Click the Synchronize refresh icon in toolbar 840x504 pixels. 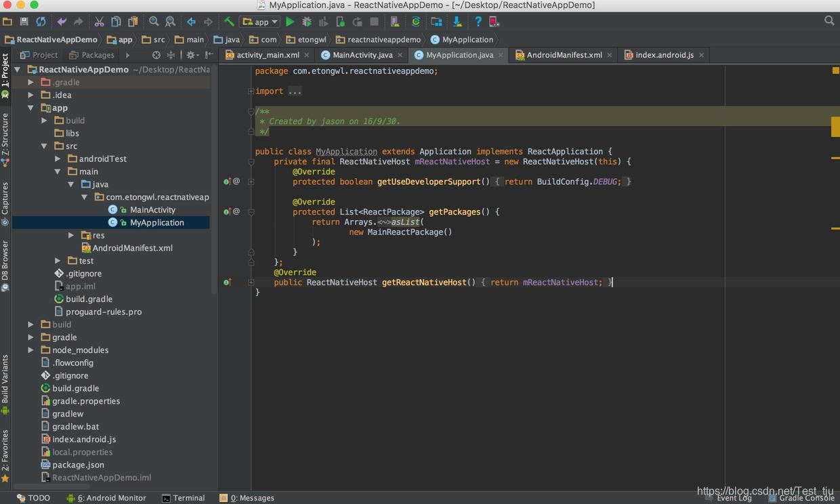[41, 22]
